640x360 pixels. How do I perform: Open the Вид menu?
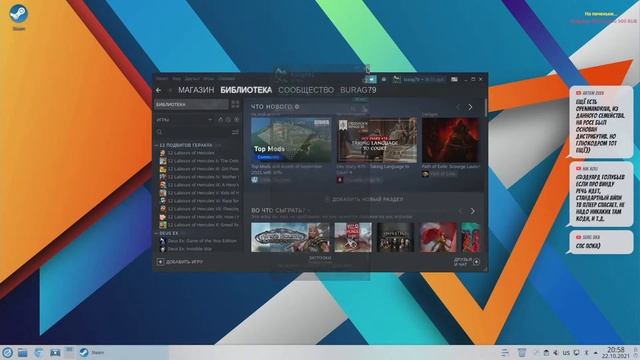[x=176, y=78]
